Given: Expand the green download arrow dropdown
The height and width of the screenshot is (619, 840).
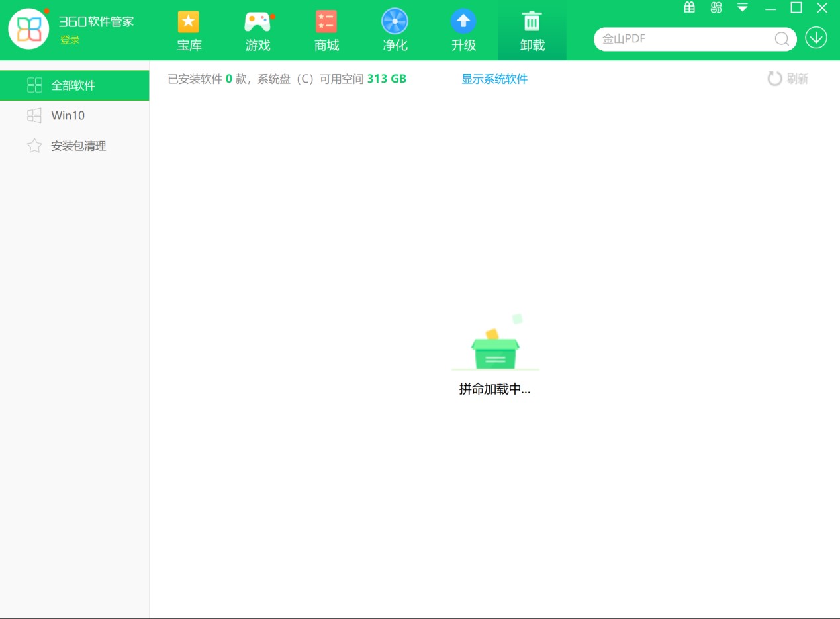Looking at the screenshot, I should click(816, 38).
